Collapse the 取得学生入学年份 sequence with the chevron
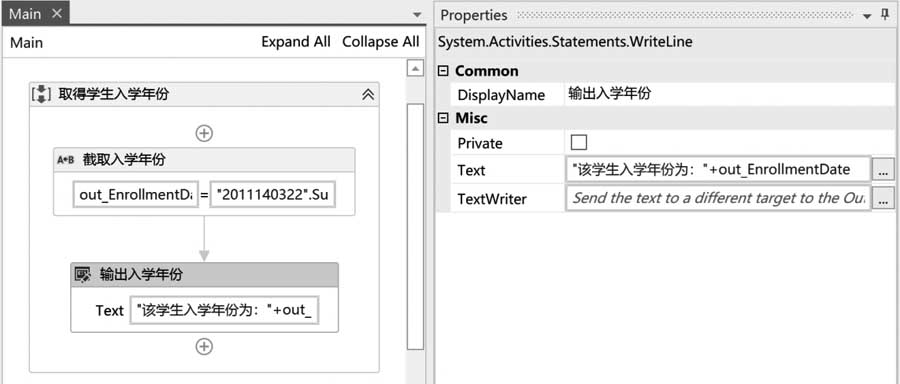Viewport: 900px width, 384px height. (368, 95)
